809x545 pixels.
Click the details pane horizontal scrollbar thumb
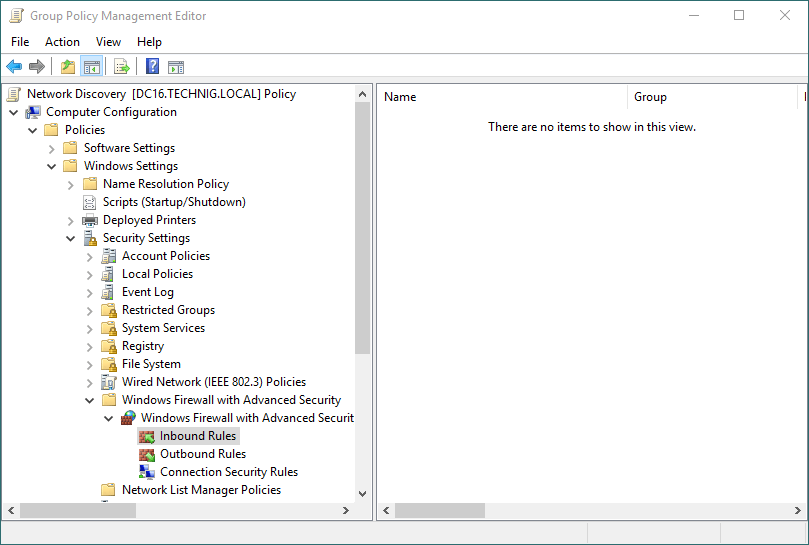(440, 510)
